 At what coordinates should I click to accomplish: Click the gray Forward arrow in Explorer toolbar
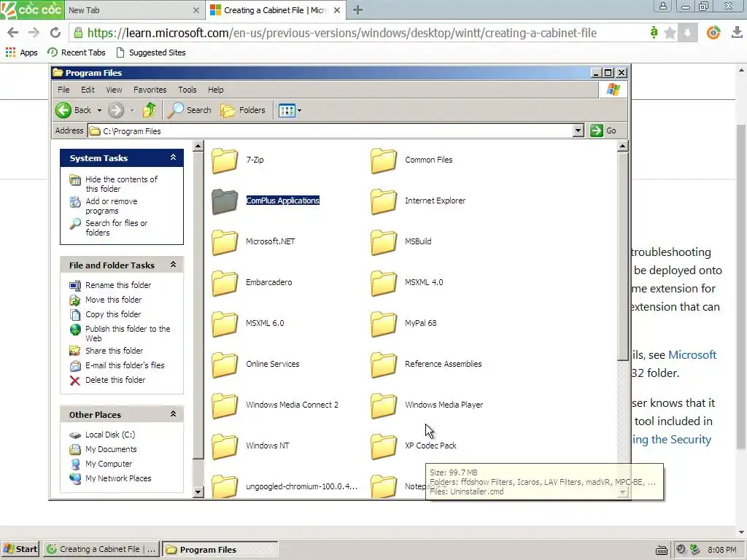[115, 110]
